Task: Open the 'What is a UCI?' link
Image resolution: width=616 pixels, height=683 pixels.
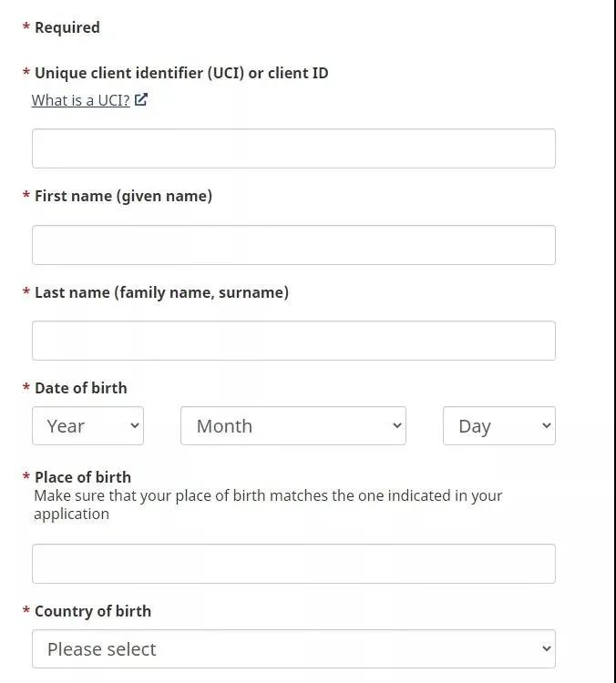Action: 81,100
